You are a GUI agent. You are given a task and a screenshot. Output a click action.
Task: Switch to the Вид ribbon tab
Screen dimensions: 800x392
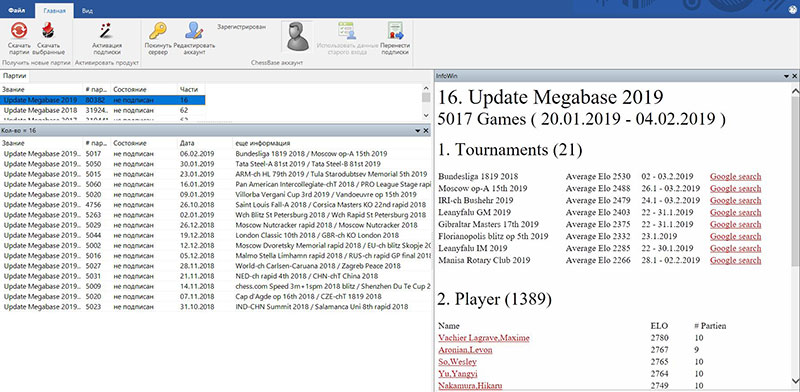[87, 10]
